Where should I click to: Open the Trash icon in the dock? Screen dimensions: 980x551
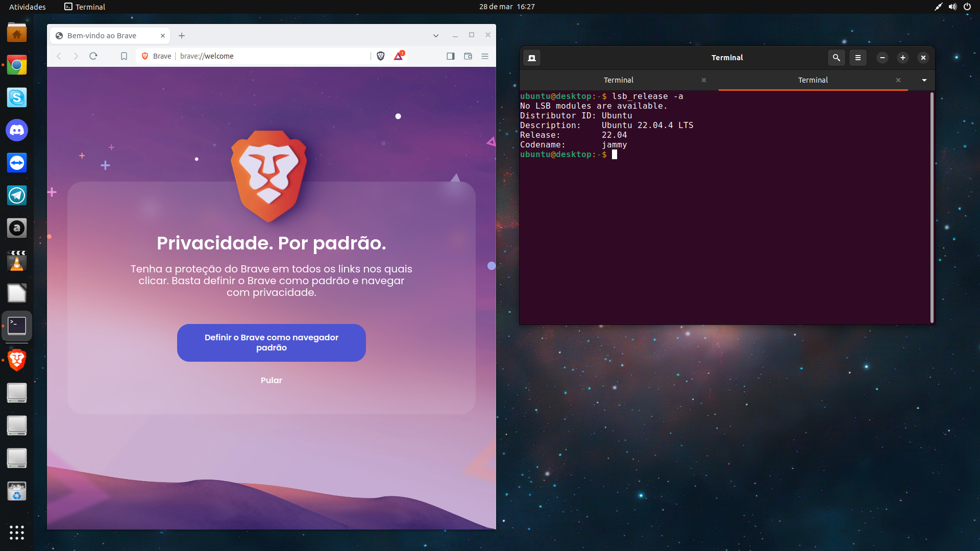point(17,491)
